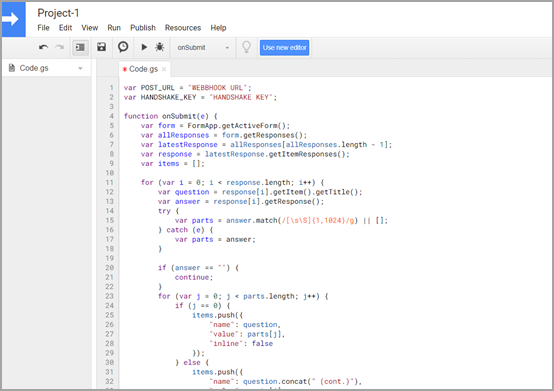Close the Code.gs tab
This screenshot has height=391, width=554.
(x=164, y=69)
